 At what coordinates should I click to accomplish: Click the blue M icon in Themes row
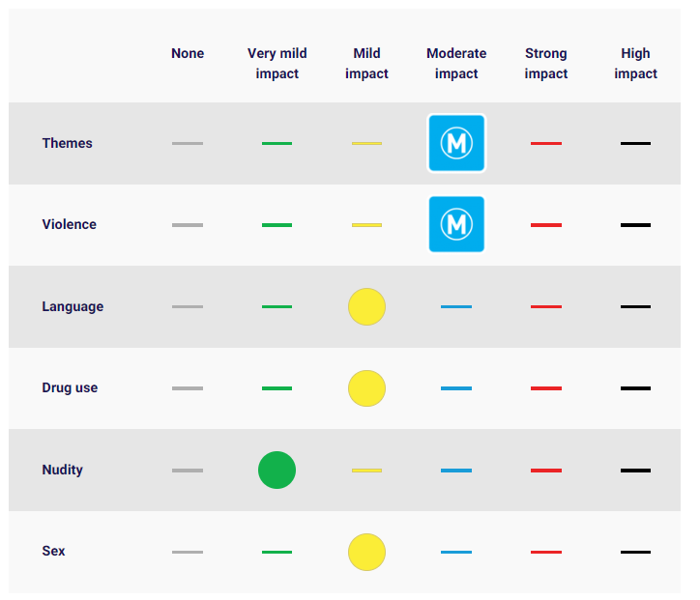456,143
